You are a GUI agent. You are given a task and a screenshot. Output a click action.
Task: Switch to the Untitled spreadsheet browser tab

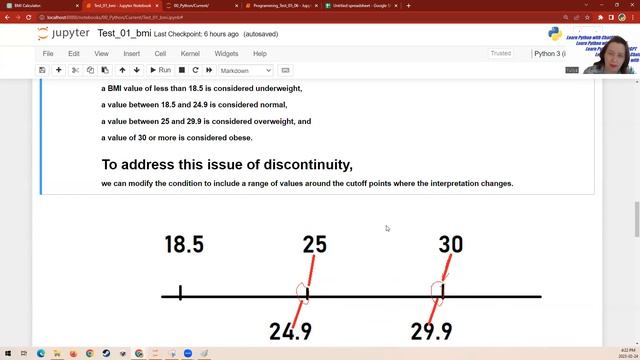tap(361, 6)
